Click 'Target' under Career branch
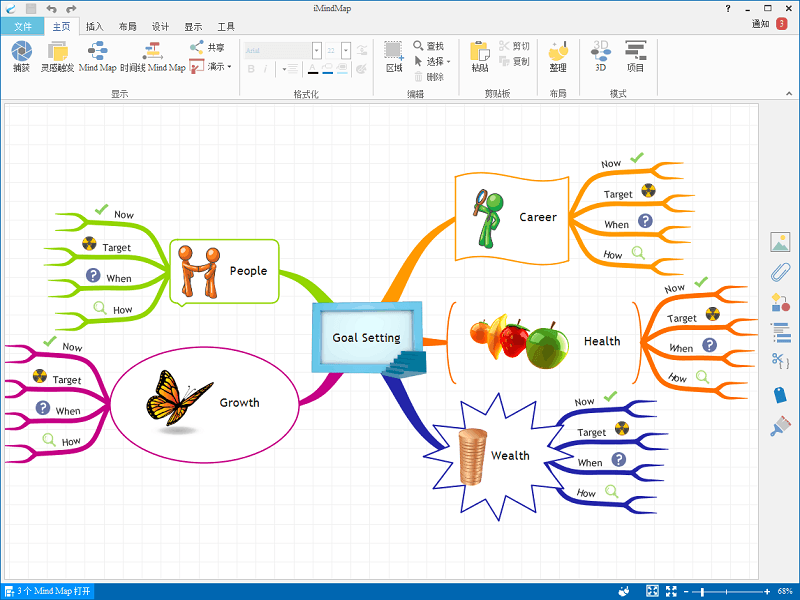 (618, 194)
